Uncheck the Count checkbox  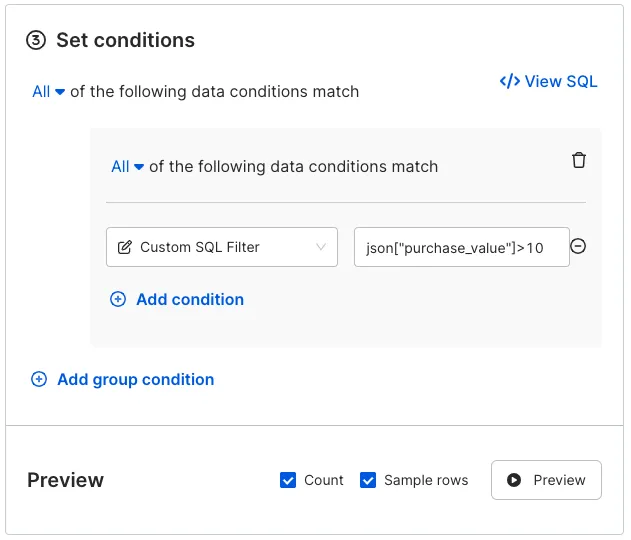tap(288, 480)
